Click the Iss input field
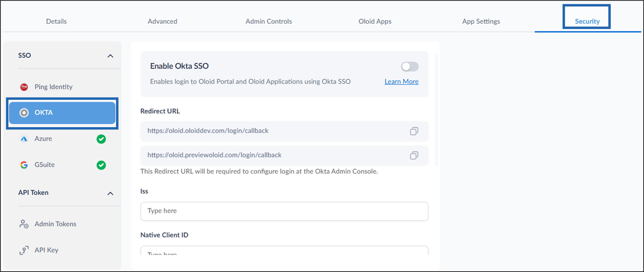Screen dimensions: 644x272 click(x=284, y=211)
